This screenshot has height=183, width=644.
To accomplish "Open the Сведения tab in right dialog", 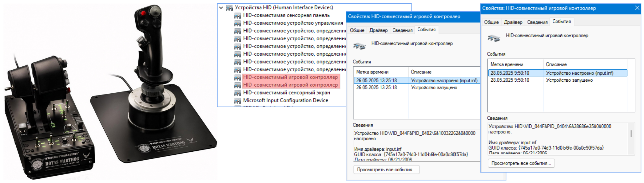I will coord(537,22).
